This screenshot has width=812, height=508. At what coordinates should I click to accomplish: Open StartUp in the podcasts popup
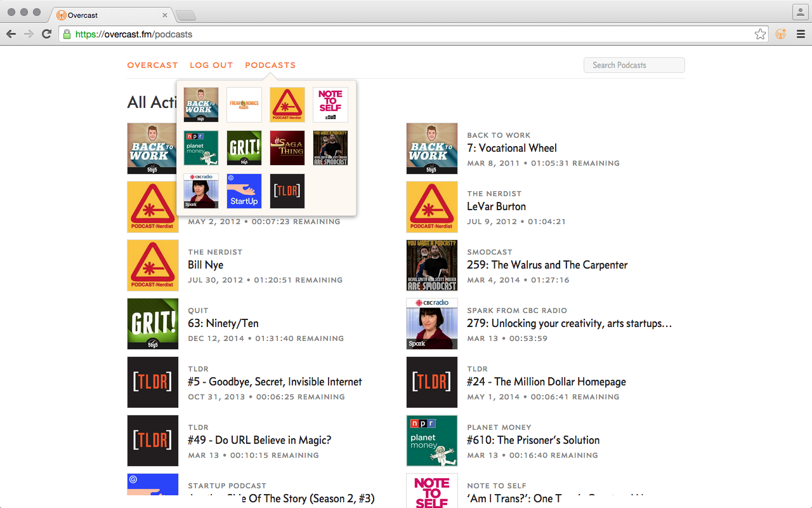pyautogui.click(x=244, y=191)
